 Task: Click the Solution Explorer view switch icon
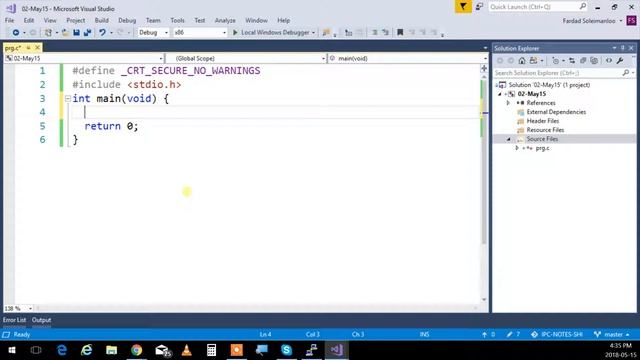(x=533, y=60)
